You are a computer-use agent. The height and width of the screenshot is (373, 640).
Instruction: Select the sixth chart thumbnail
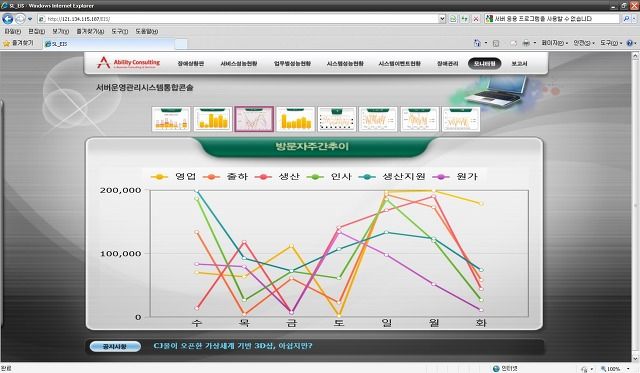pos(378,119)
